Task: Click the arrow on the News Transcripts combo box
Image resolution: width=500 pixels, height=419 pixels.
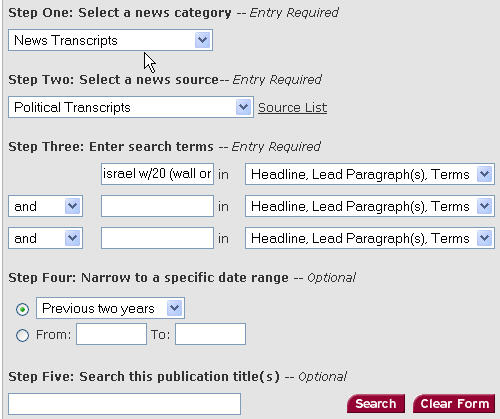Action: tap(202, 40)
